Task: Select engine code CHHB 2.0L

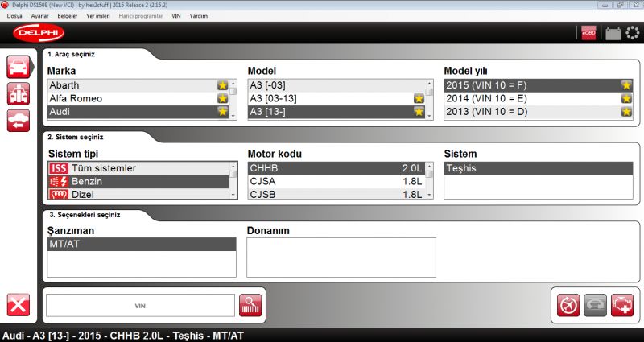Action: click(x=336, y=168)
